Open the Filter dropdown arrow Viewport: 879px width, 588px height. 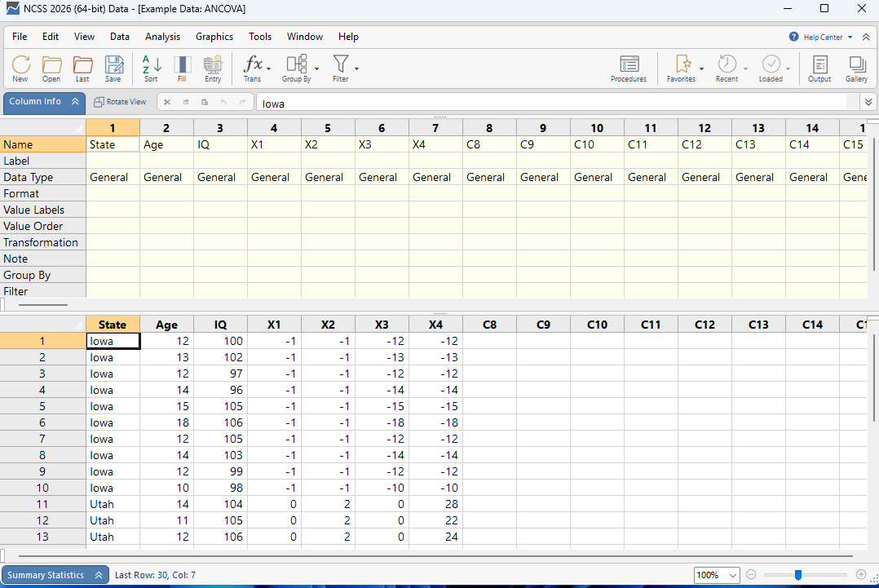(357, 69)
